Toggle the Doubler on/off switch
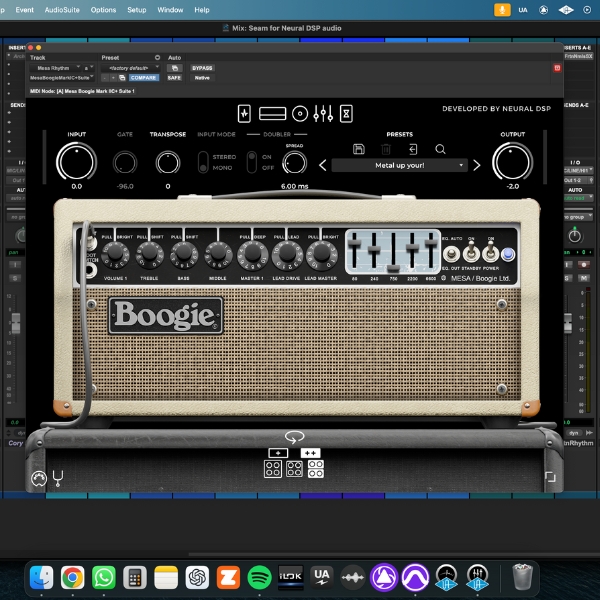This screenshot has width=600, height=600. pos(251,162)
